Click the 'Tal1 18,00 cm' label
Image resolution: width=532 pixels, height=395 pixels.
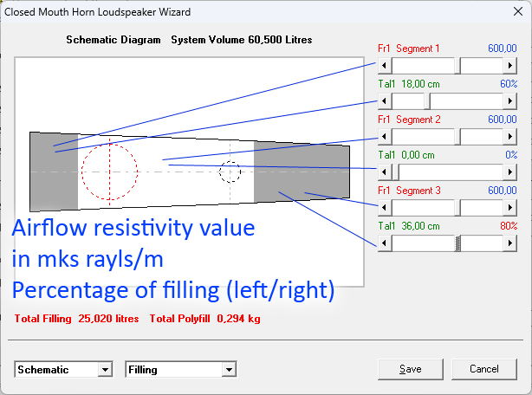pos(409,84)
